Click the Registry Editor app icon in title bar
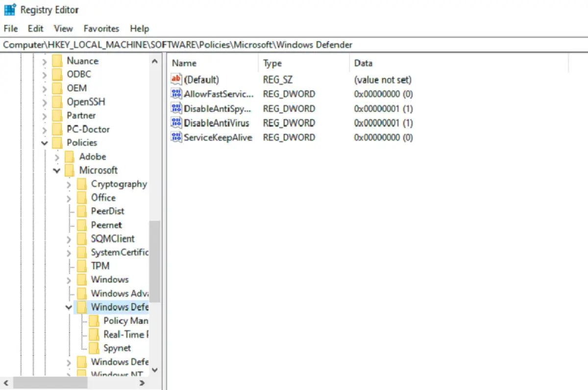 point(10,10)
